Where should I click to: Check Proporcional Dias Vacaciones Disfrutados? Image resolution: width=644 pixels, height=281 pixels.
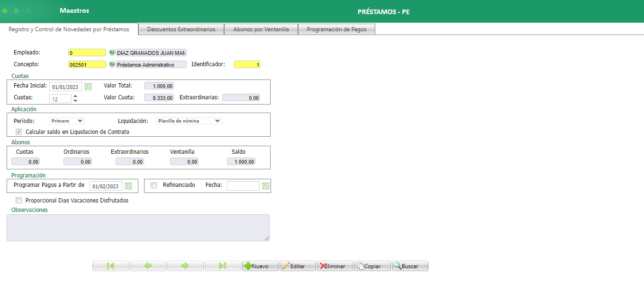click(18, 200)
